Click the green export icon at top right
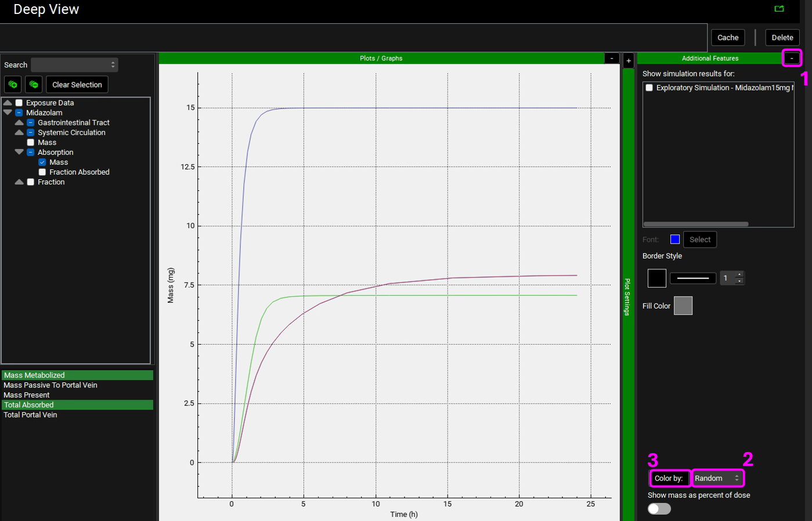 coord(779,9)
